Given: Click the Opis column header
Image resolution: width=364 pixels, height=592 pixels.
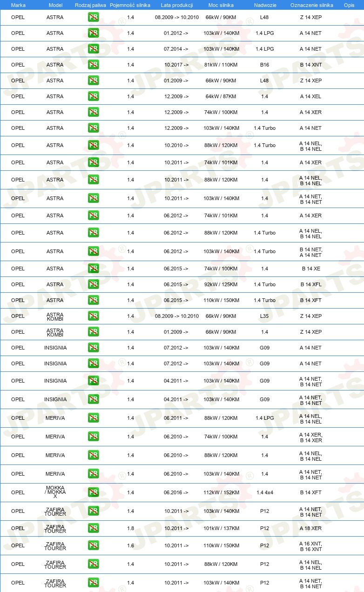Looking at the screenshot, I should click(x=349, y=5).
